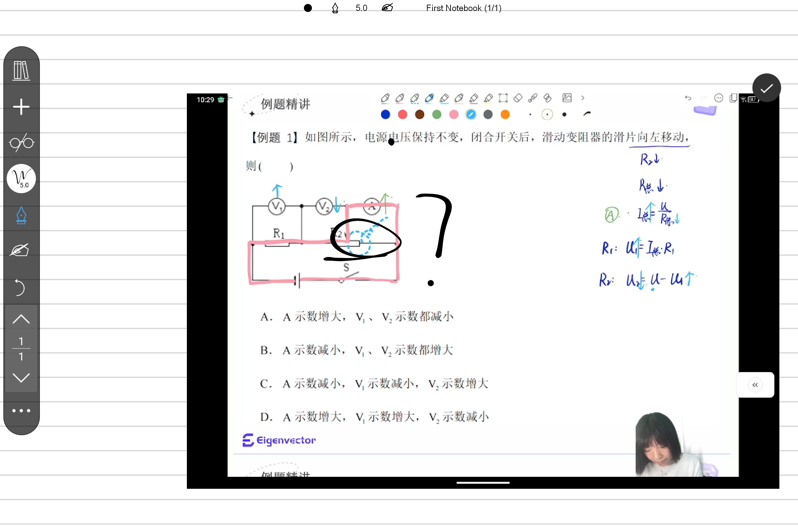
Task: Select second pen with red underline
Action: pyautogui.click(x=400, y=98)
